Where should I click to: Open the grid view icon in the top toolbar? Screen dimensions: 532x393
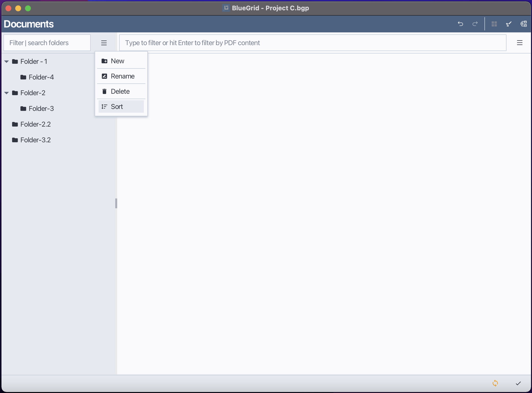click(494, 24)
